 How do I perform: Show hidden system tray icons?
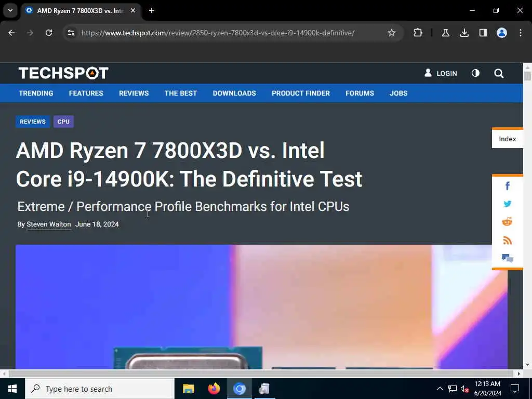tap(440, 389)
